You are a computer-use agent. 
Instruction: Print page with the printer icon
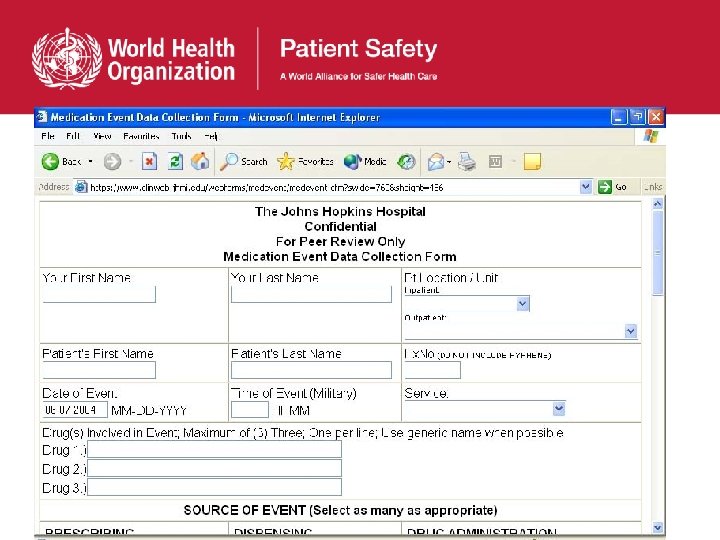click(467, 162)
